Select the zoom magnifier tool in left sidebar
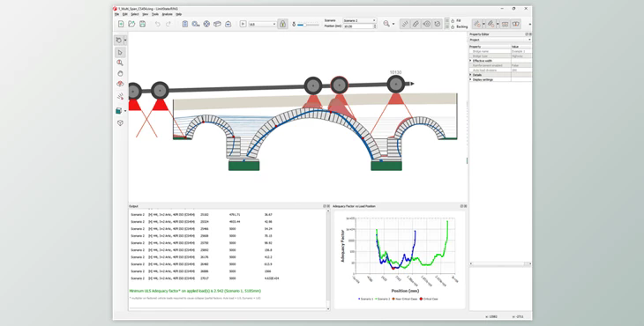The image size is (644, 326). pos(120,63)
